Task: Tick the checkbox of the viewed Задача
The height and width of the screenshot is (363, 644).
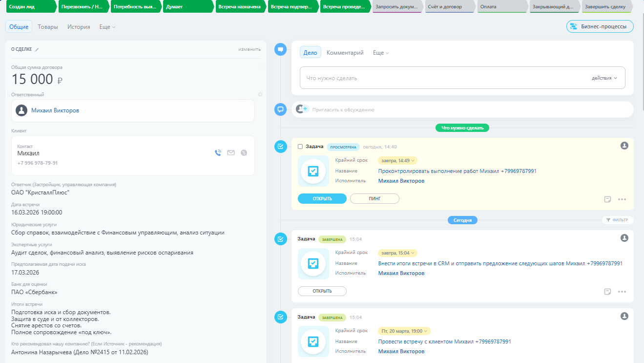Action: (300, 147)
